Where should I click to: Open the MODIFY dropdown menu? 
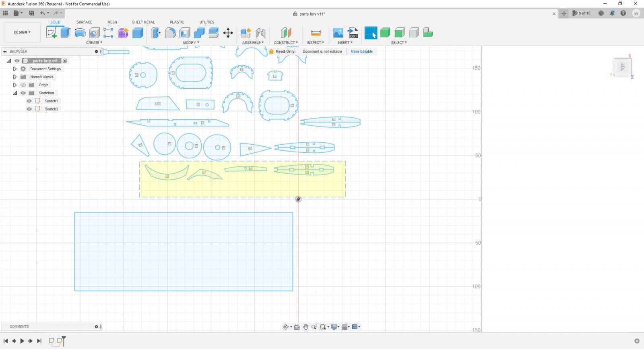click(x=191, y=43)
